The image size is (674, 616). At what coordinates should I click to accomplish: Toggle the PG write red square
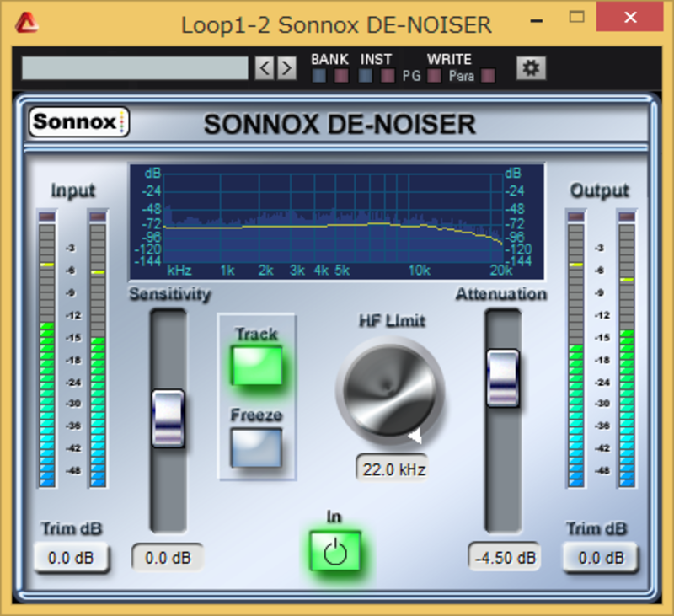click(x=434, y=77)
